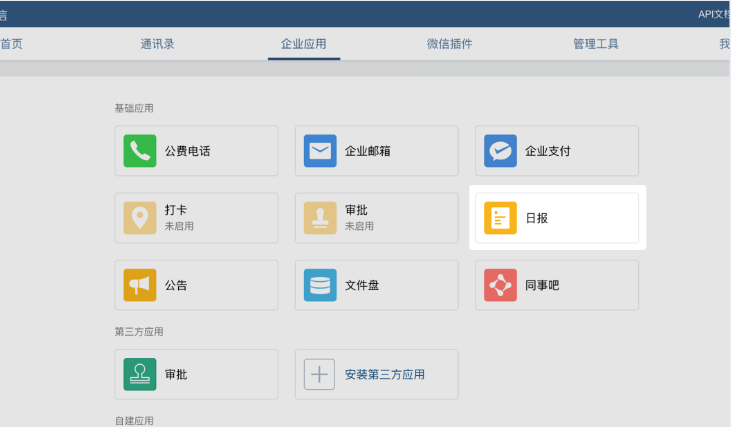Click 未启用 status under 审批
732x427 pixels.
click(x=359, y=226)
